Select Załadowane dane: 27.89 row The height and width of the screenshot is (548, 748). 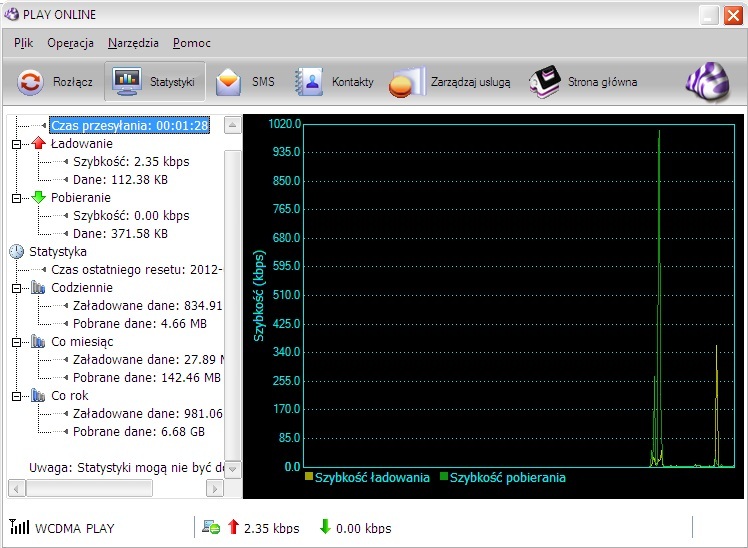click(147, 359)
